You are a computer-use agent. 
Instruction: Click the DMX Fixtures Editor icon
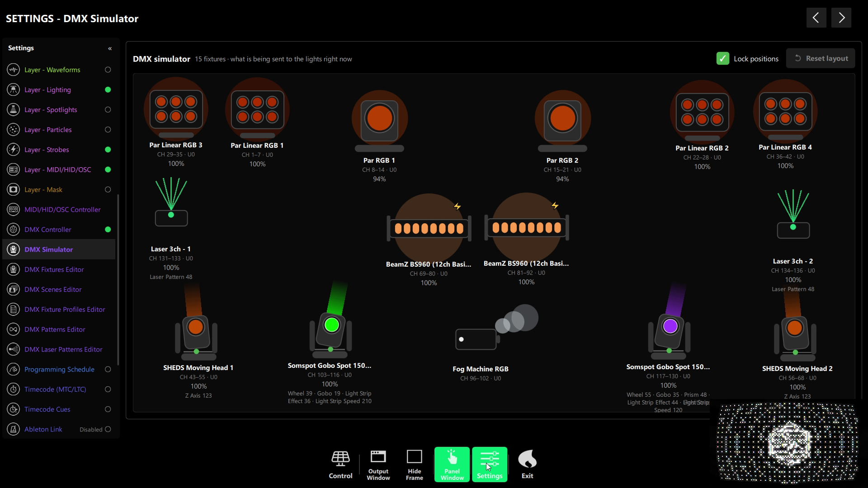(14, 270)
